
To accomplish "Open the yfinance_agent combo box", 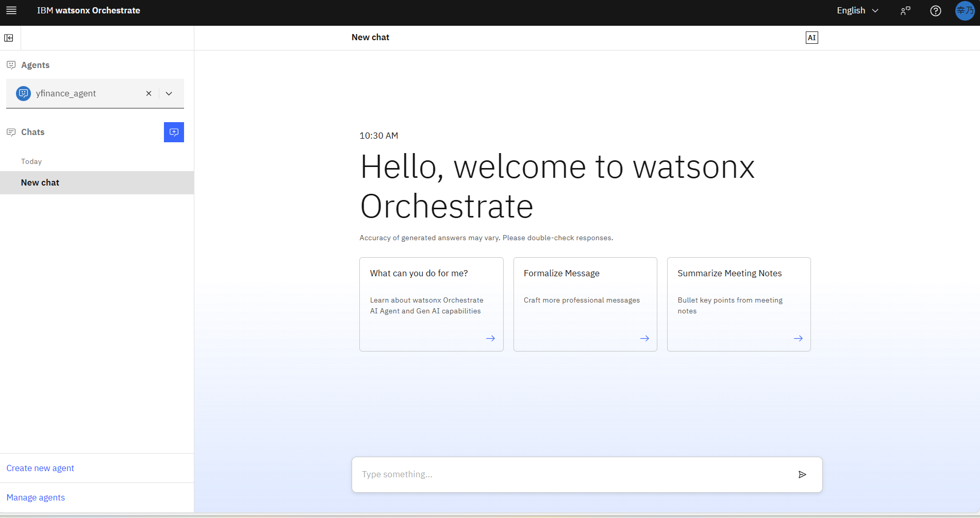I will [x=82, y=93].
